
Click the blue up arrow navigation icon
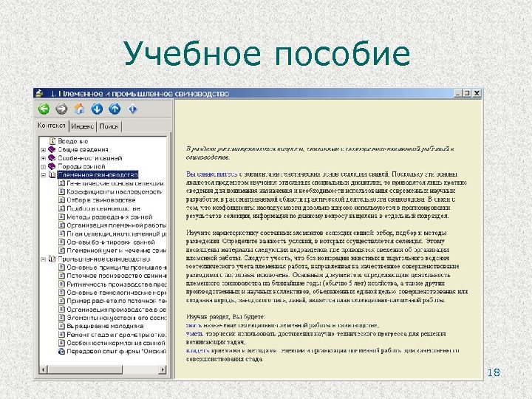point(115,109)
